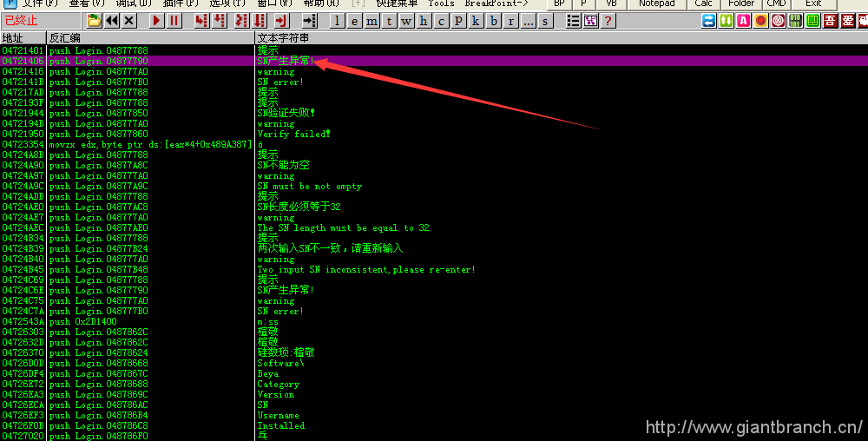
Task: Close the debugged program with X icon
Action: (128, 21)
